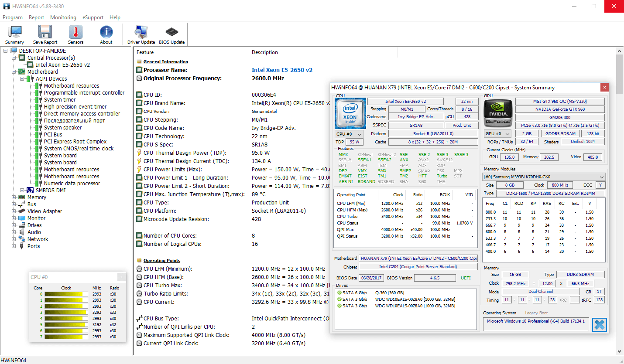
Task: Open the Program menu
Action: [13, 17]
